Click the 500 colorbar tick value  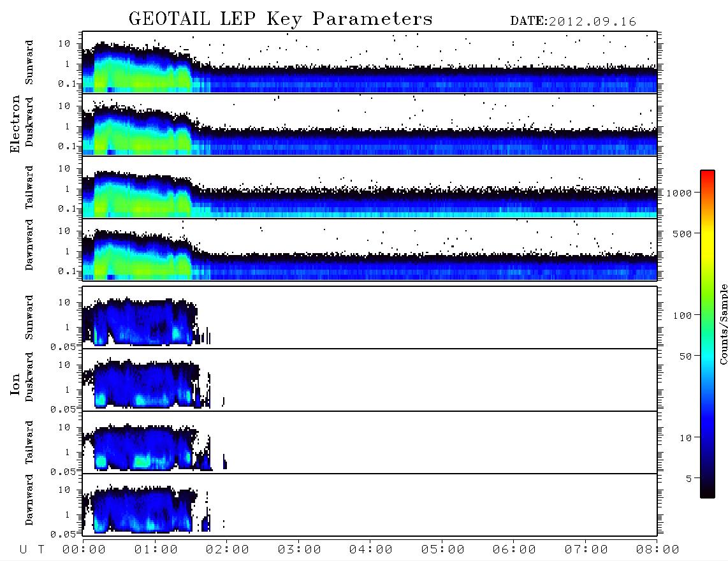[683, 233]
